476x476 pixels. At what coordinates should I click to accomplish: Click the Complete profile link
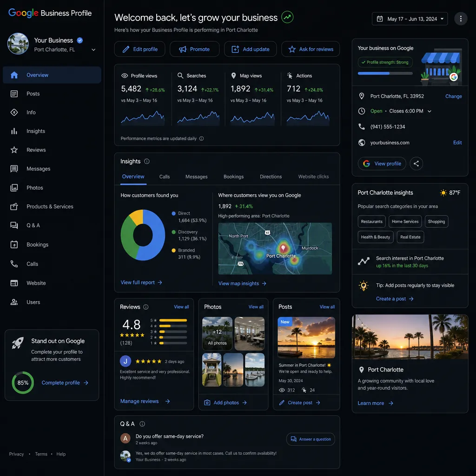click(x=65, y=383)
